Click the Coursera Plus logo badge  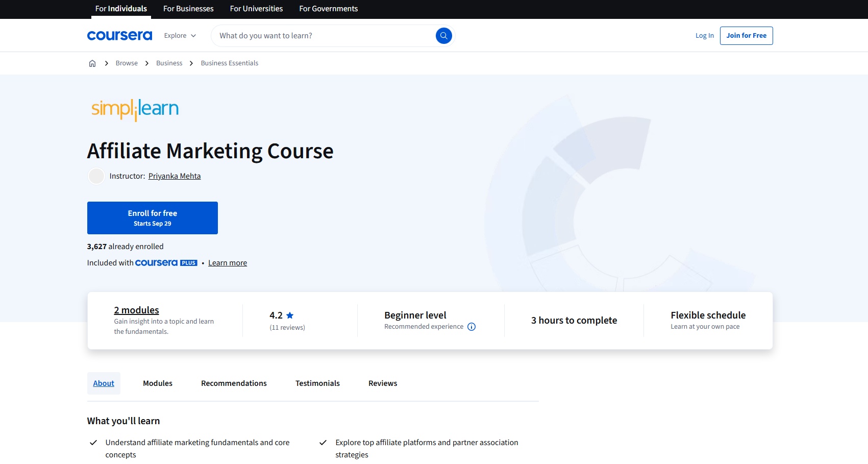point(166,263)
